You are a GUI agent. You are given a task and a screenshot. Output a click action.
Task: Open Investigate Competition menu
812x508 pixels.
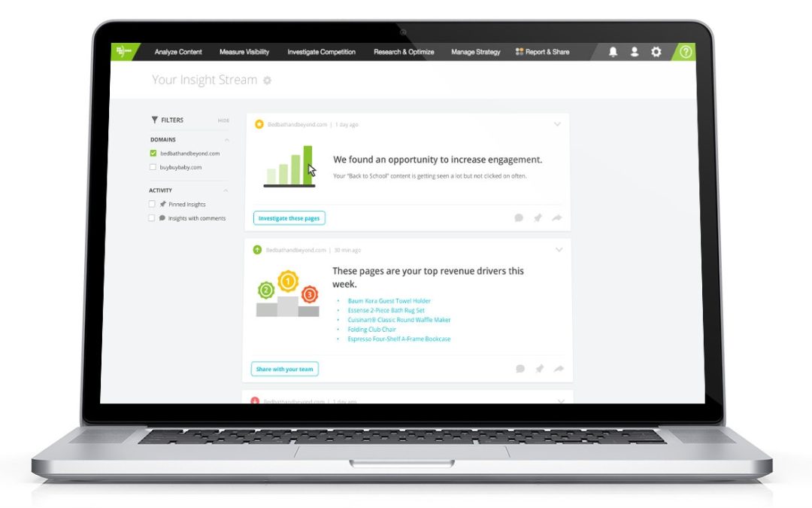(322, 52)
